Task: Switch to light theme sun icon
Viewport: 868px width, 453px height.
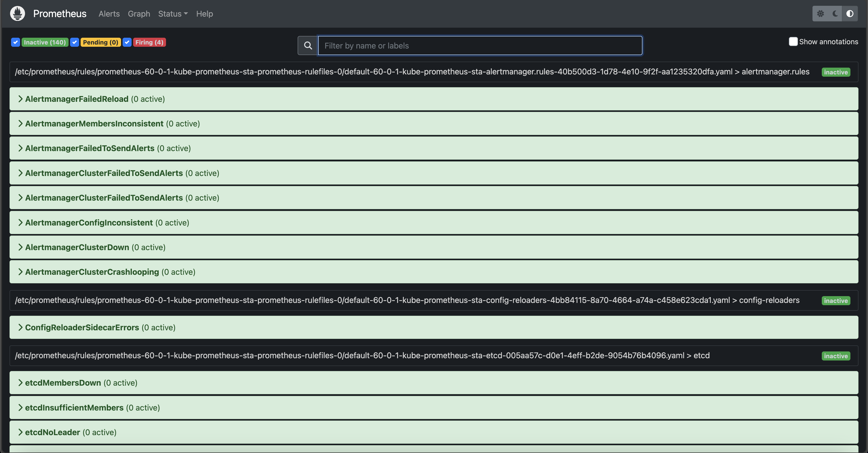Action: point(821,14)
